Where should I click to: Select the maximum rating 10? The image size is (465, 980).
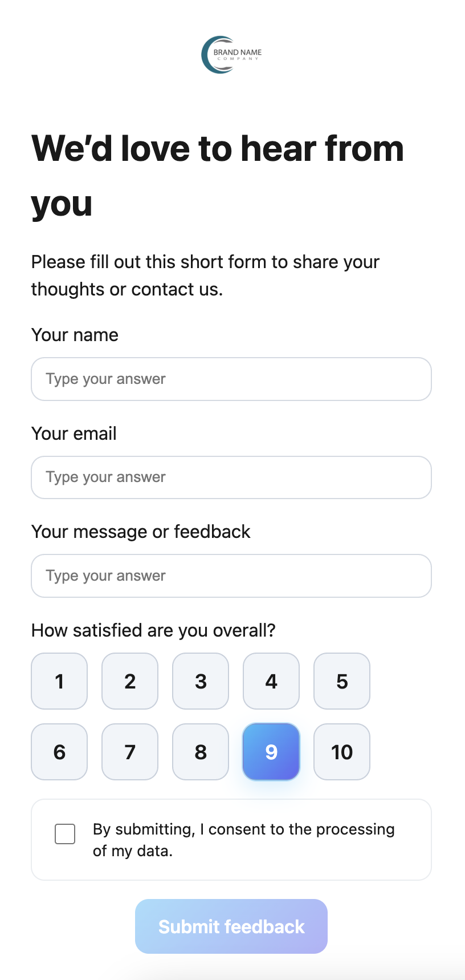[342, 752]
